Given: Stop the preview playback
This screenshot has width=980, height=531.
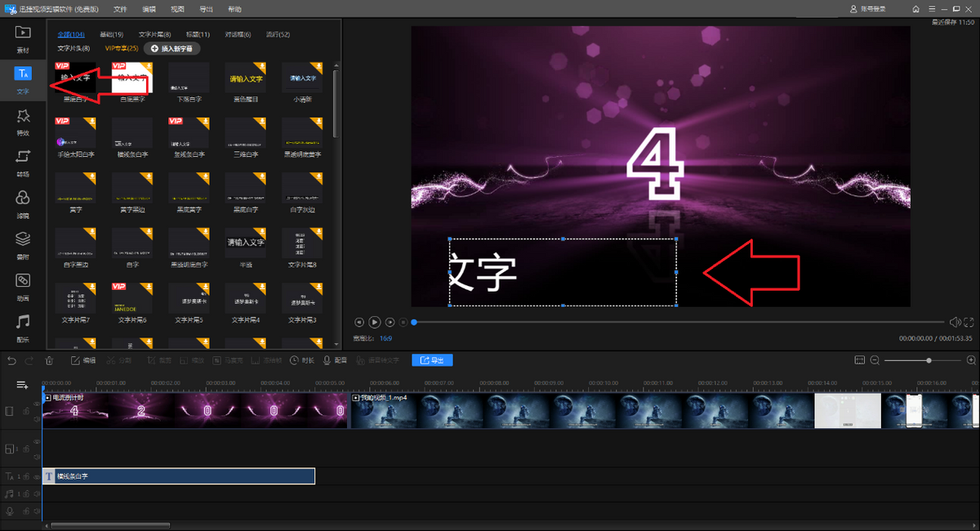Looking at the screenshot, I should point(403,323).
